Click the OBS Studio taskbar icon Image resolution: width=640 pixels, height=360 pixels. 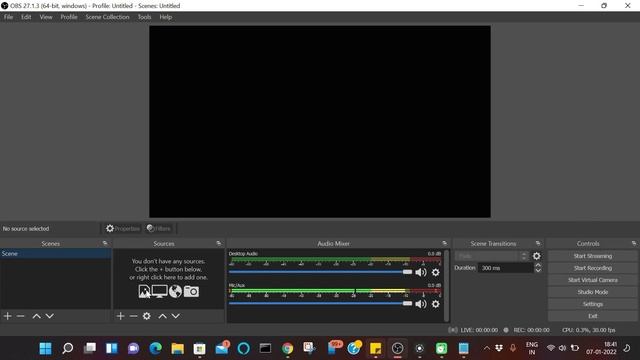(x=398, y=349)
